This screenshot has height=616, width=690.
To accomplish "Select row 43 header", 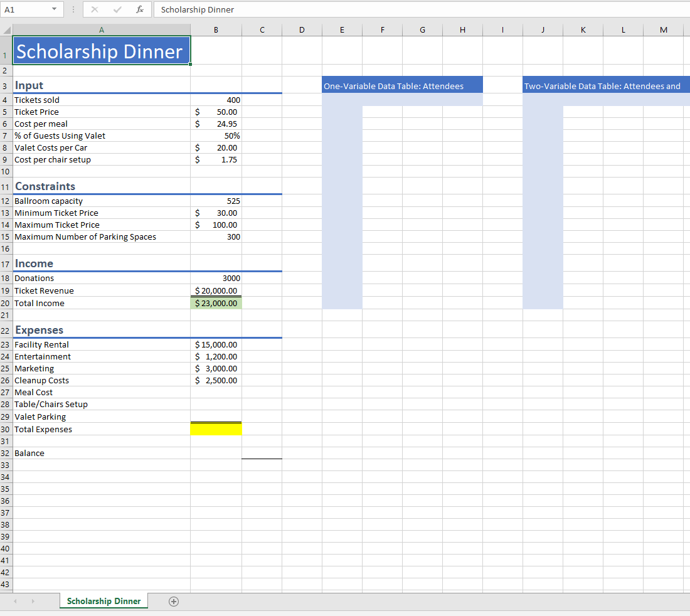I will tap(5, 584).
